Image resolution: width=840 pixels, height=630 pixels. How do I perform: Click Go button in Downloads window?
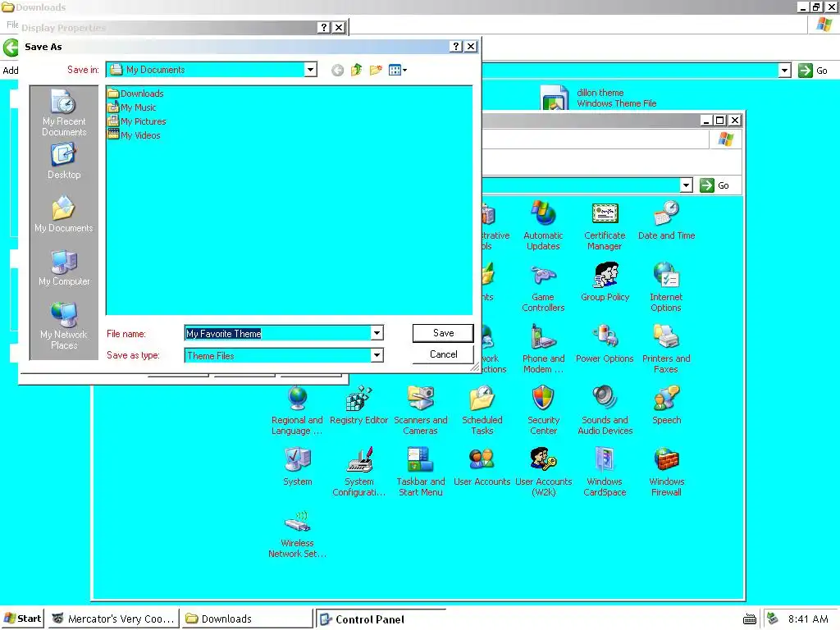click(x=813, y=71)
